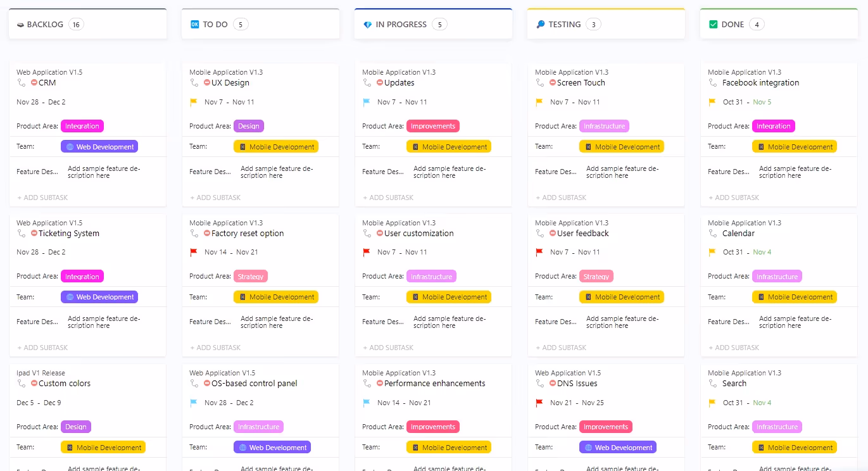Select the Mobile Development team tag on the Search card
Screen dimensions: 868x471
pyautogui.click(x=795, y=447)
